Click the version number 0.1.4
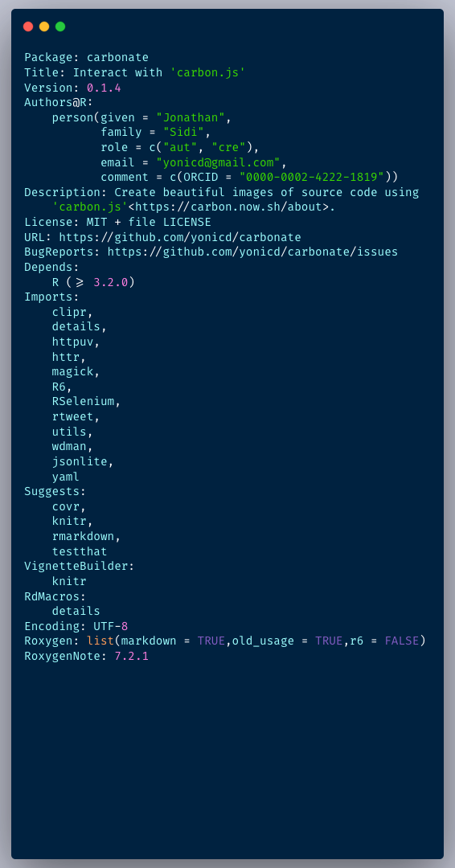 pyautogui.click(x=104, y=88)
